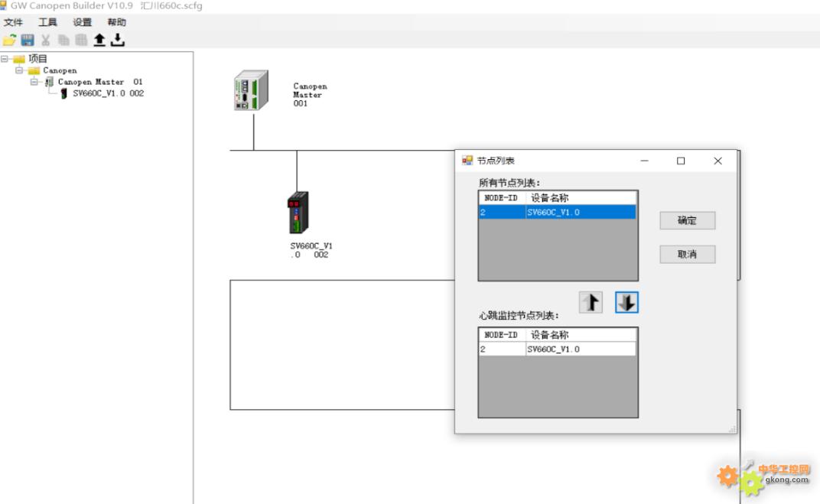Image resolution: width=820 pixels, height=504 pixels.
Task: Click NODE-ID header in 心跳监控节点列表
Action: 502,335
